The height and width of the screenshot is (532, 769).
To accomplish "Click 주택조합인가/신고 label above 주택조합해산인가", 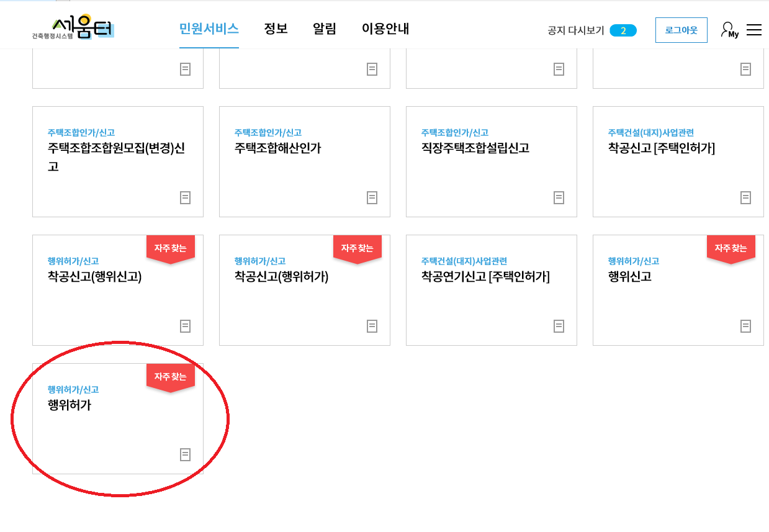I will [x=268, y=133].
